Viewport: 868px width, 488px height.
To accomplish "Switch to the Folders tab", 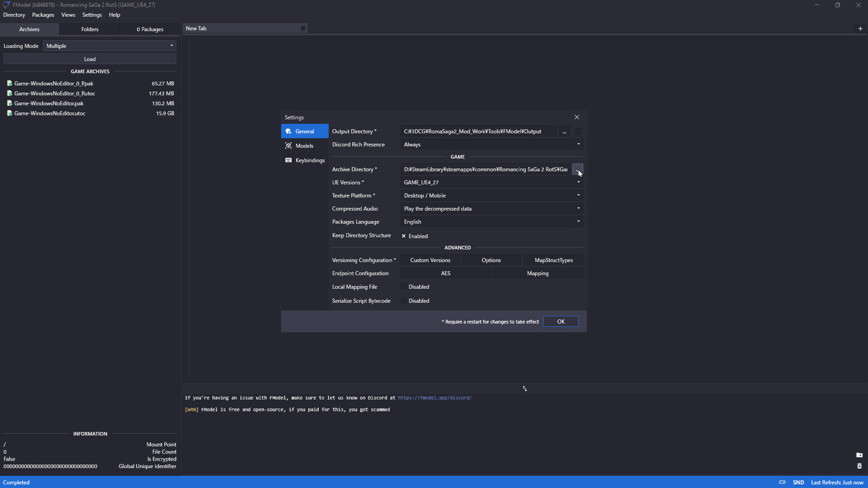I will tap(90, 29).
